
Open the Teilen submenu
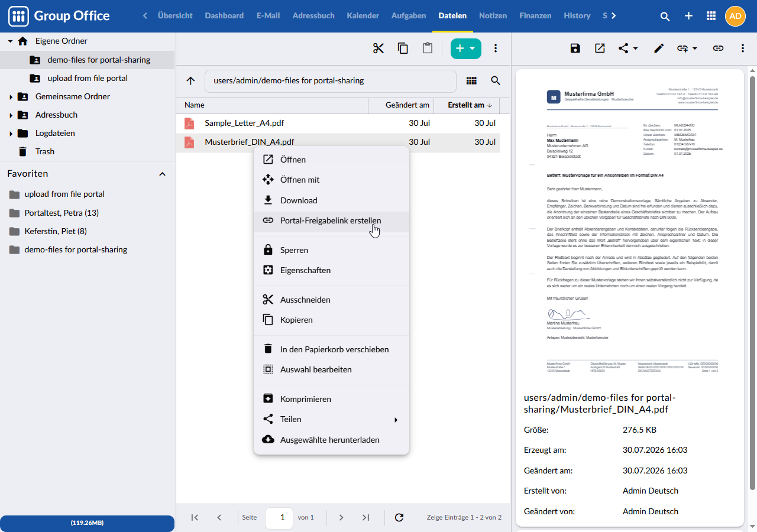(331, 419)
